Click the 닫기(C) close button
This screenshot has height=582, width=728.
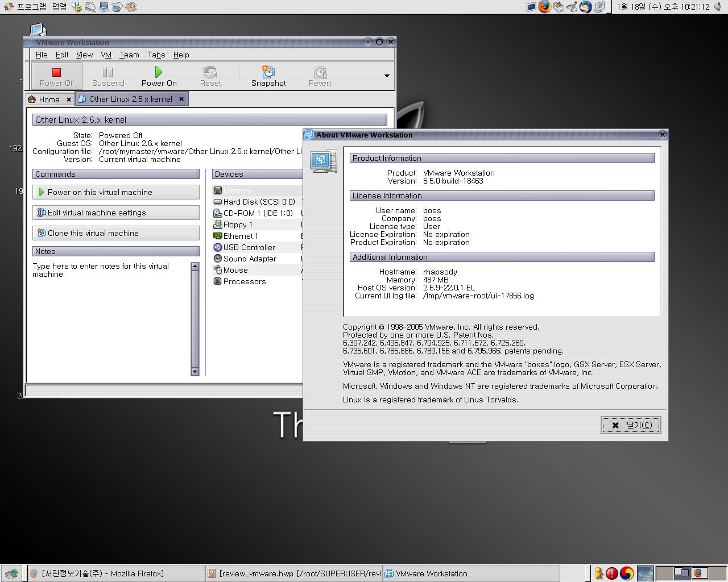pyautogui.click(x=631, y=425)
